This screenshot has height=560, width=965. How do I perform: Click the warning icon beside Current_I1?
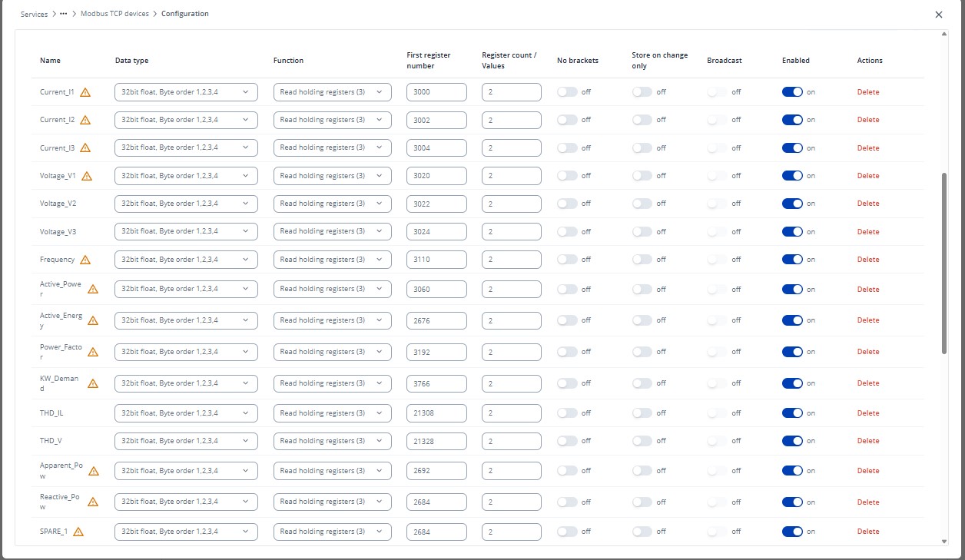85,92
